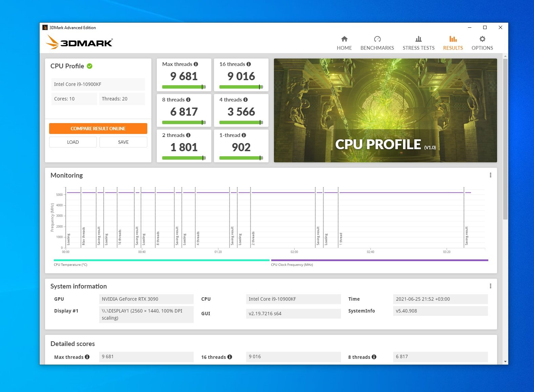This screenshot has width=534, height=392.
Task: Open the Home tab icon
Action: point(344,39)
